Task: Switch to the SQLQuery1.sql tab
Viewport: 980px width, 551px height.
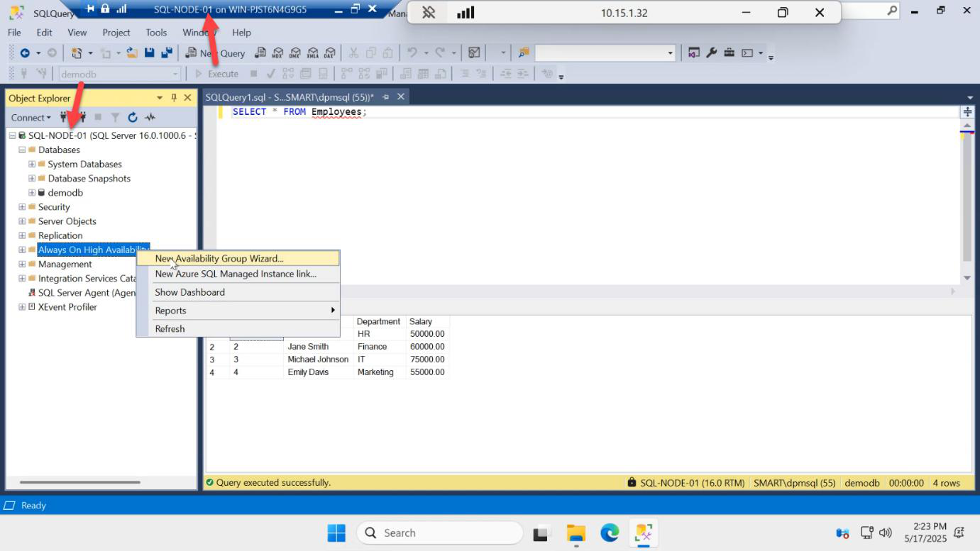Action: [290, 97]
